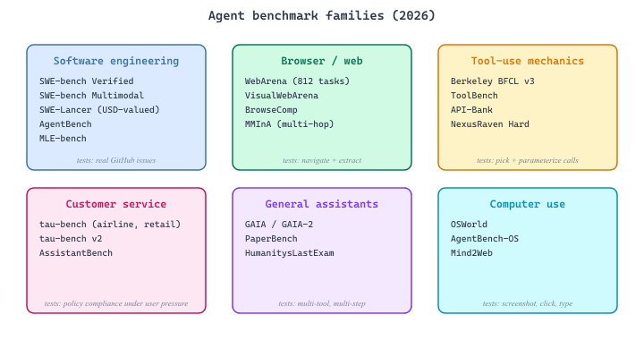Select 'ToolBench' entry
The height and width of the screenshot is (340, 644).
point(474,95)
